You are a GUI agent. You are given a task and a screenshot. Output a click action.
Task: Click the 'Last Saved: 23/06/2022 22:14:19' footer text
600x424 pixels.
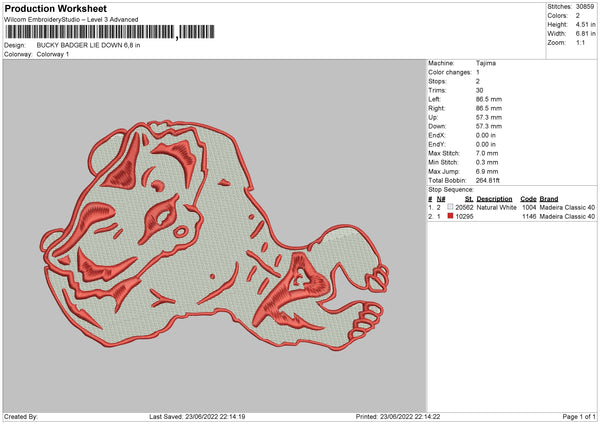click(x=197, y=417)
